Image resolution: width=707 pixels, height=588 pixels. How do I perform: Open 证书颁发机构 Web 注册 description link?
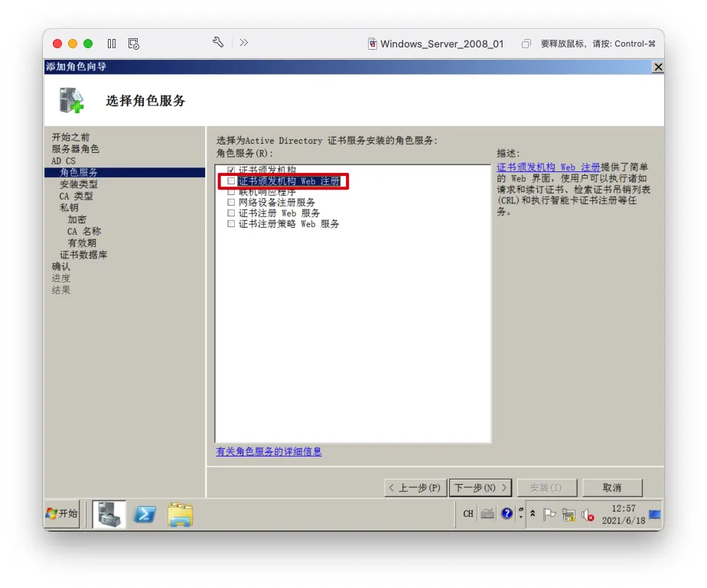(549, 167)
